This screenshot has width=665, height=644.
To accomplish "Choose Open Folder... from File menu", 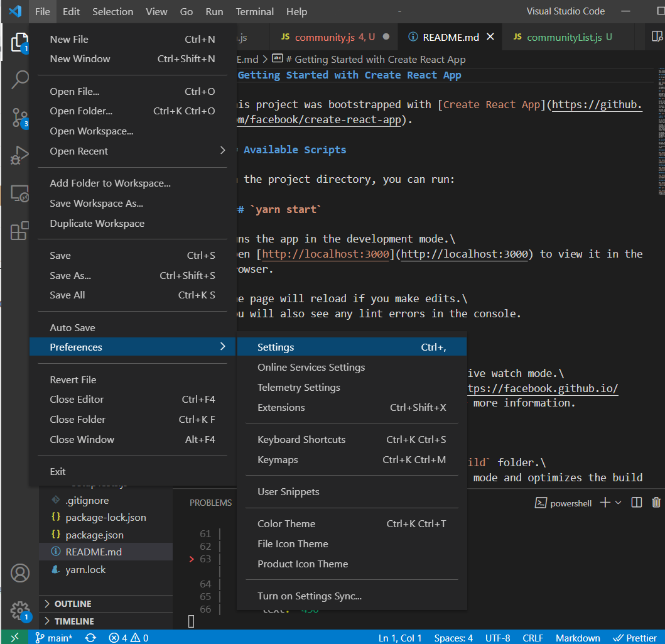I will pyautogui.click(x=132, y=111).
